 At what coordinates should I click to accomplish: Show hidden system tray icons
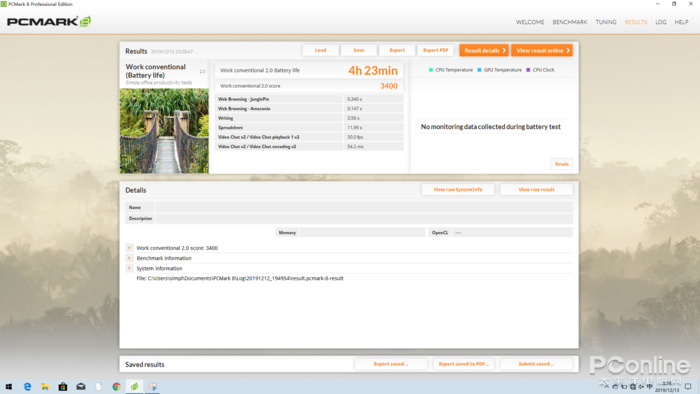[x=606, y=386]
